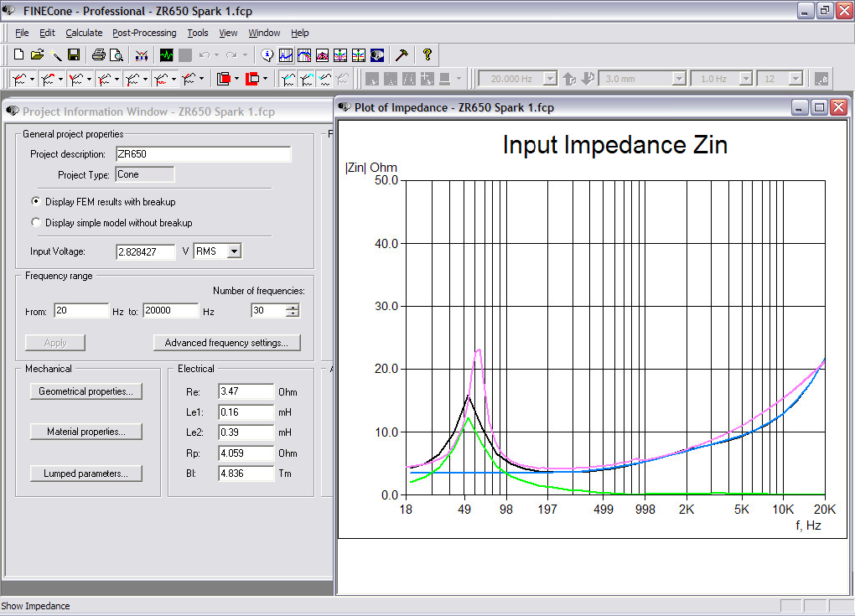This screenshot has width=855, height=616.
Task: Open Lumped parameters
Action: 85,474
